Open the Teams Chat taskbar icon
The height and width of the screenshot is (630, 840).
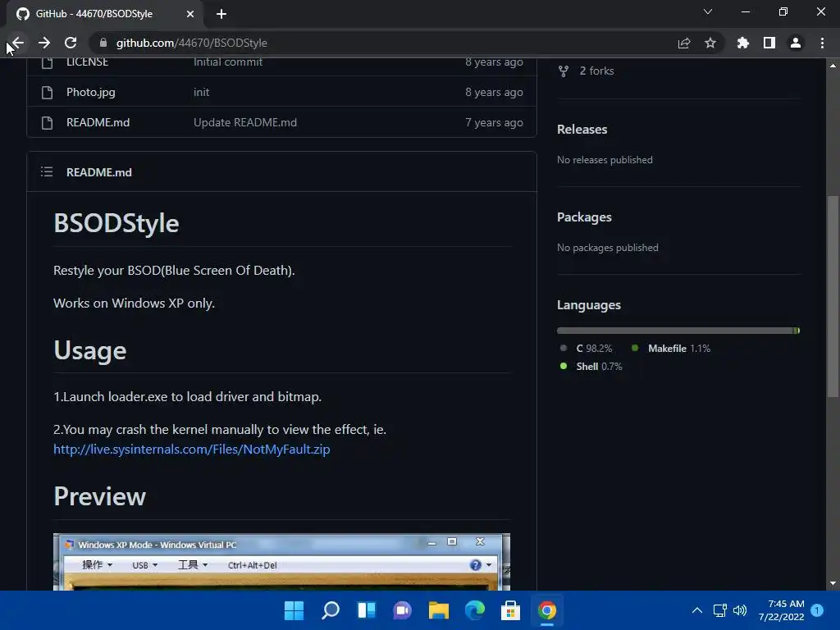click(402, 610)
